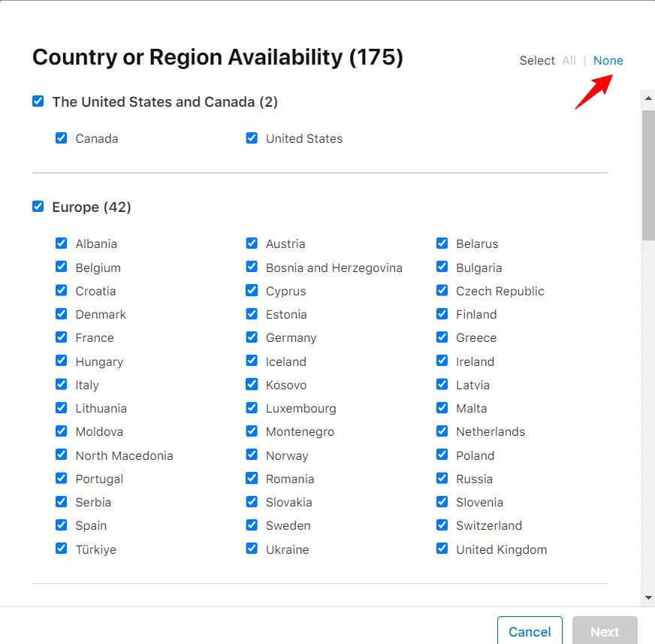Click the None select link

tap(608, 61)
